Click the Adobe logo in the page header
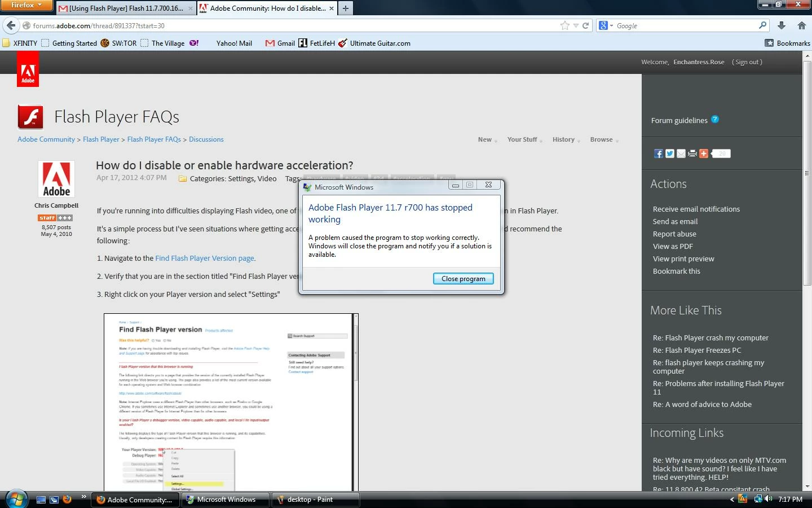 (28, 69)
